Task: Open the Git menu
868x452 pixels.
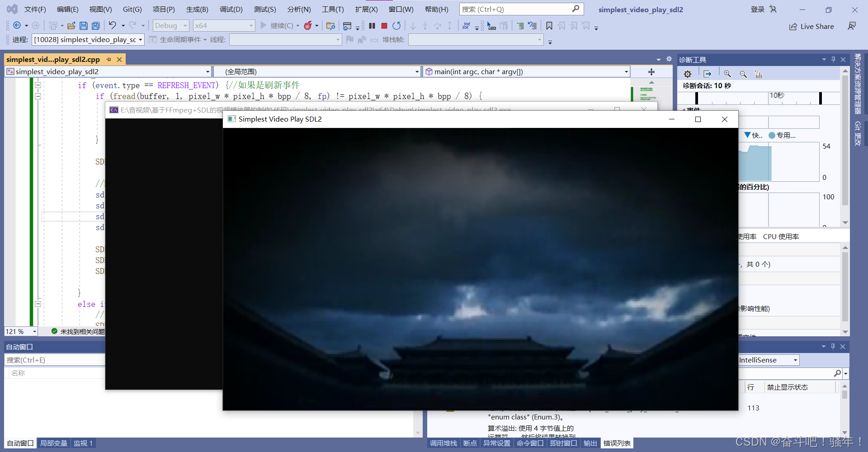Action: 132,9
